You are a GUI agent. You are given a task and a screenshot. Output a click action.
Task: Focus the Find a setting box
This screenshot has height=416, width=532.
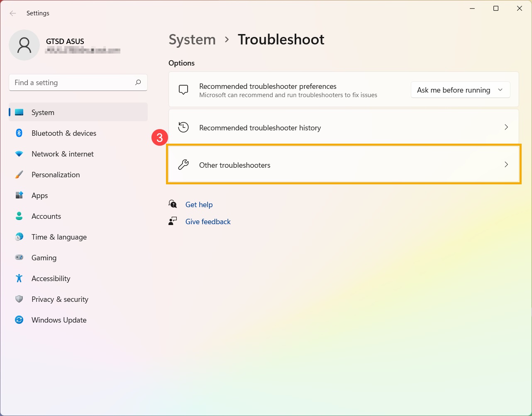(x=78, y=82)
